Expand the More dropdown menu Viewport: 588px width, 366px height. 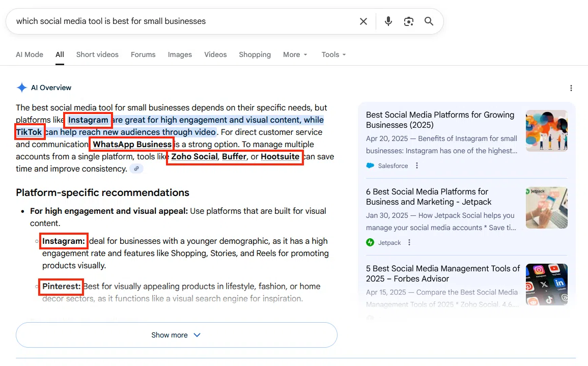pos(295,55)
